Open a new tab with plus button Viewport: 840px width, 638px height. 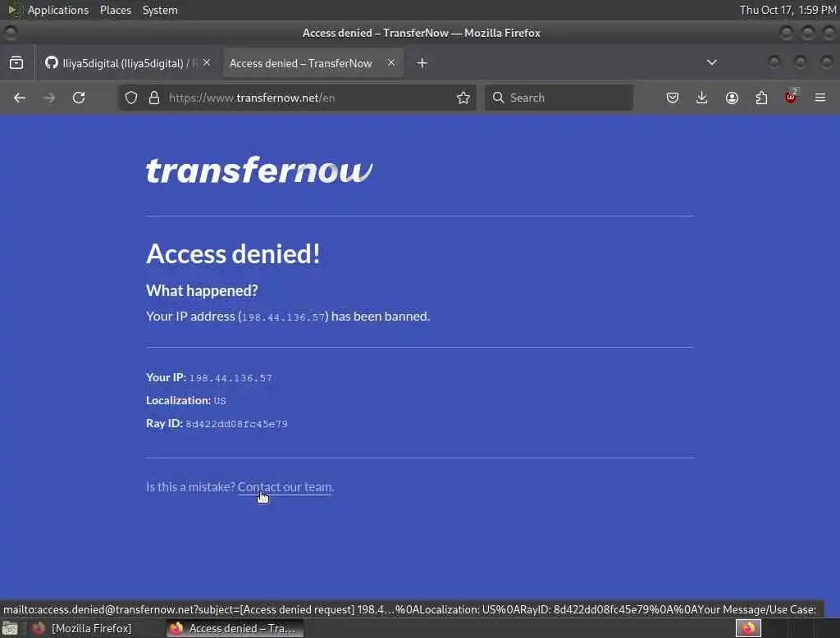(x=422, y=63)
